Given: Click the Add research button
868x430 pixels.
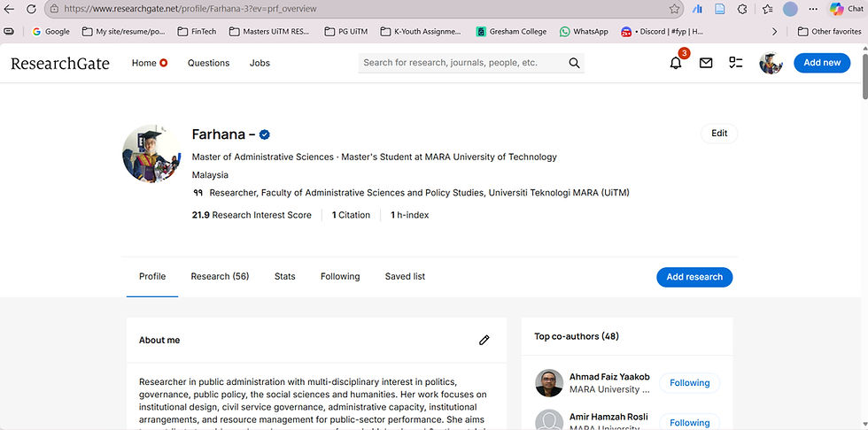Looking at the screenshot, I should (x=694, y=277).
